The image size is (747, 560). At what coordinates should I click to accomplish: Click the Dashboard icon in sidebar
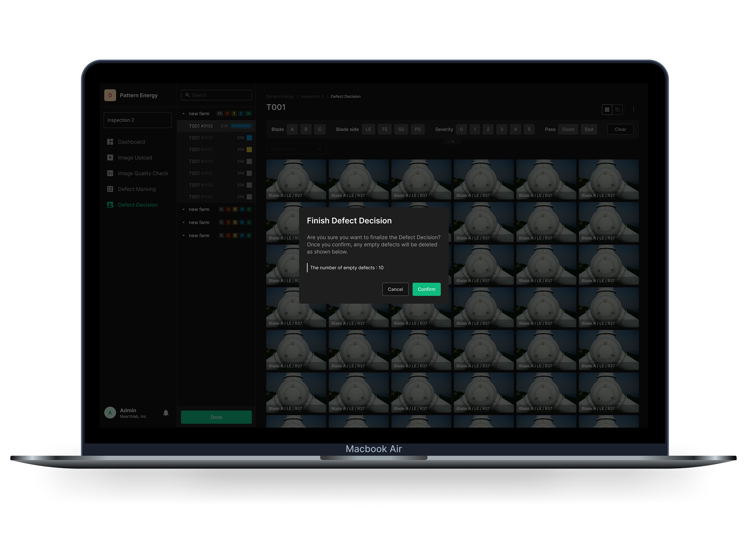click(x=110, y=142)
